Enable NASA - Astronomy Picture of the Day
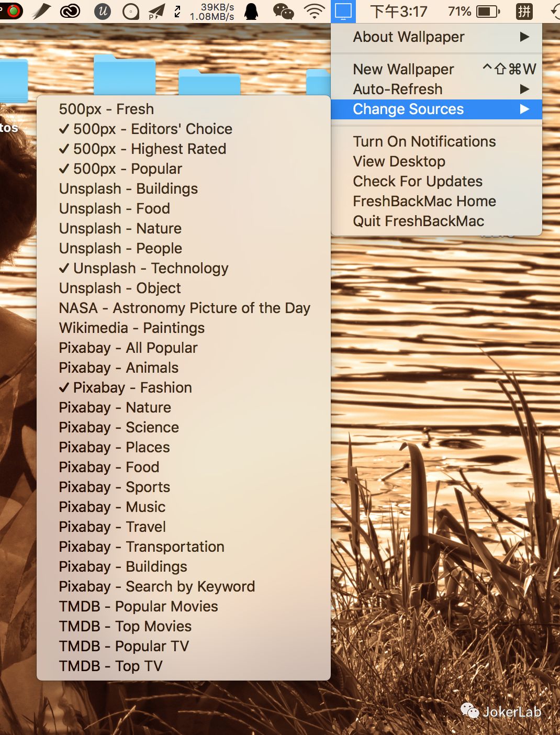 coord(184,308)
